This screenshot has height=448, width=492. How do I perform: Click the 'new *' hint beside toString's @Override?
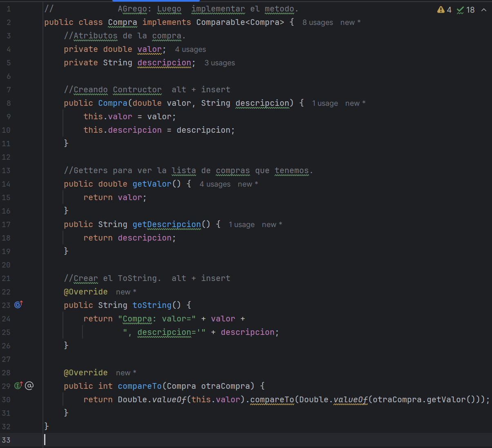point(126,292)
